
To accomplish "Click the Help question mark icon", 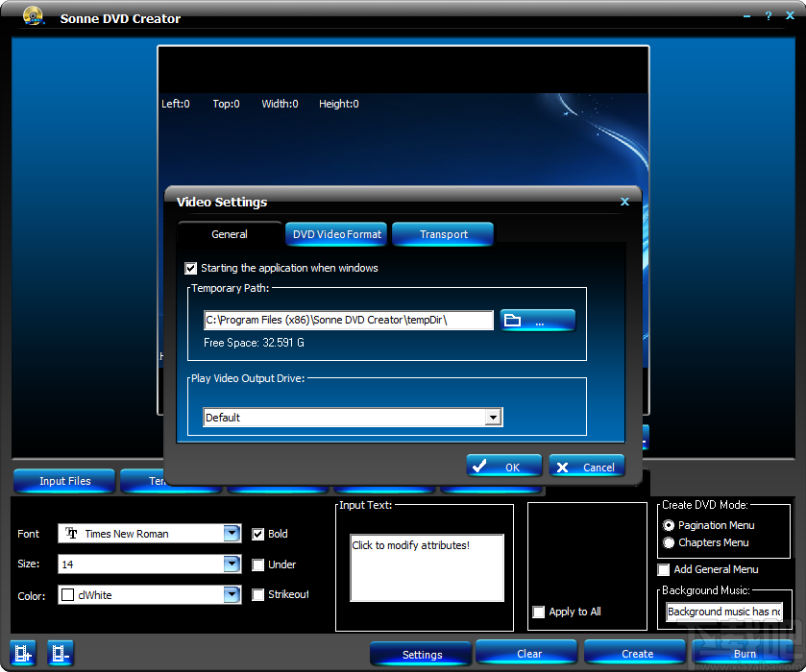I will pos(768,16).
